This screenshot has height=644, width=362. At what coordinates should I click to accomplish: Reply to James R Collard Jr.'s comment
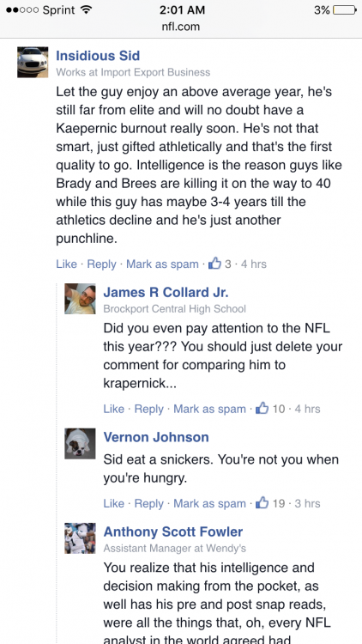(x=149, y=409)
